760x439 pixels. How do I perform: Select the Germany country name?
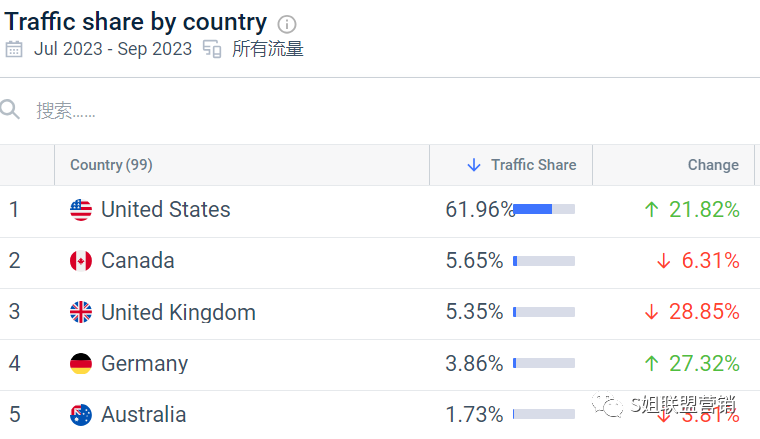coord(144,363)
